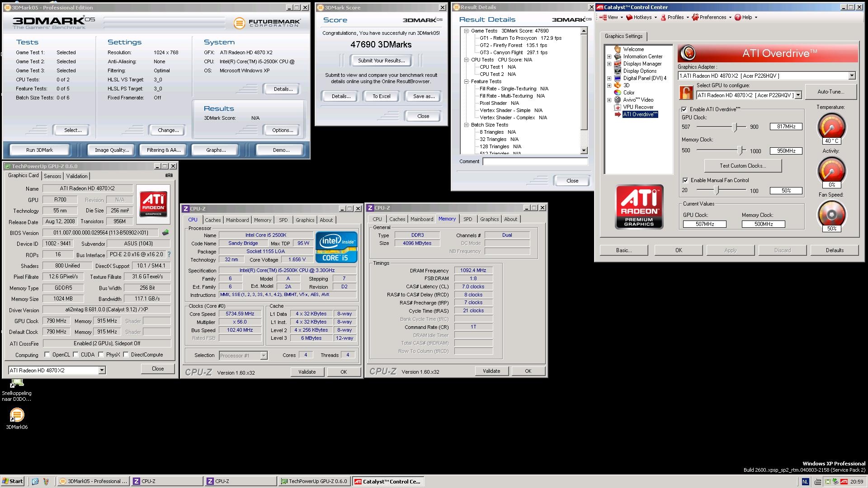Click the ATI Radeon Premium Graphics logo
Image resolution: width=868 pixels, height=488 pixels.
pos(639,206)
